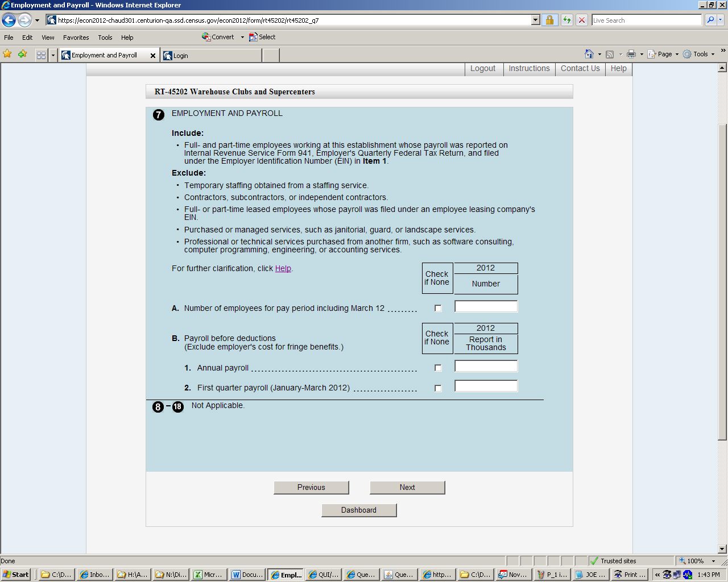Click the Windows Start button
The width and height of the screenshot is (728, 582).
16,575
